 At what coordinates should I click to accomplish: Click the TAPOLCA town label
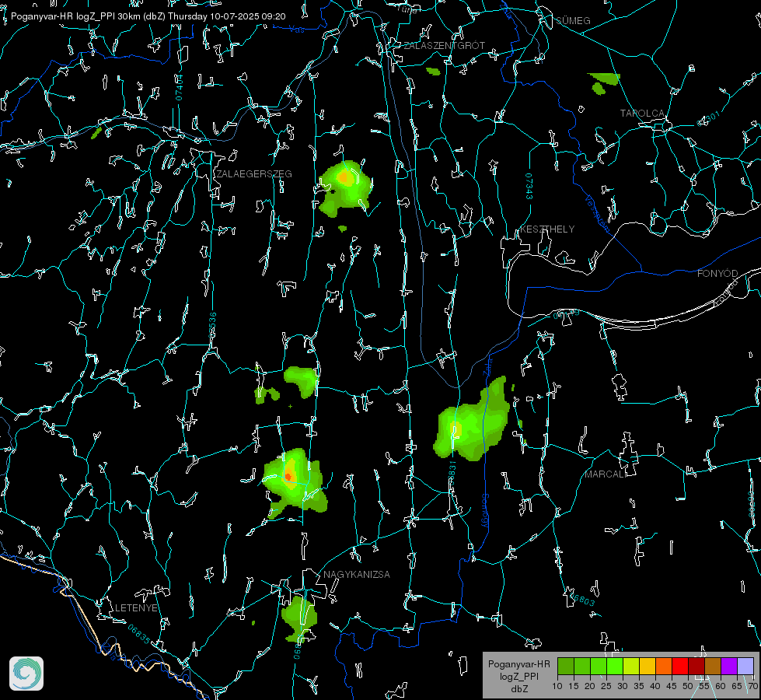tap(643, 114)
